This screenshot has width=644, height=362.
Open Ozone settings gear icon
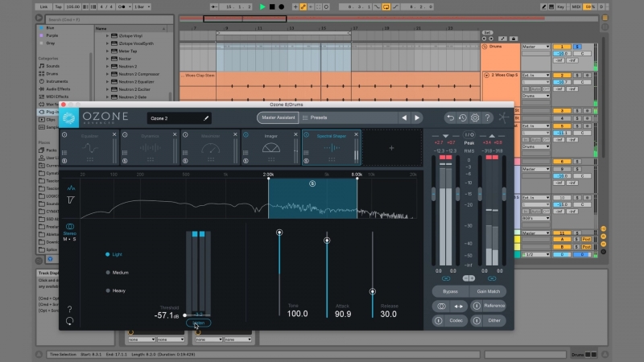(475, 117)
